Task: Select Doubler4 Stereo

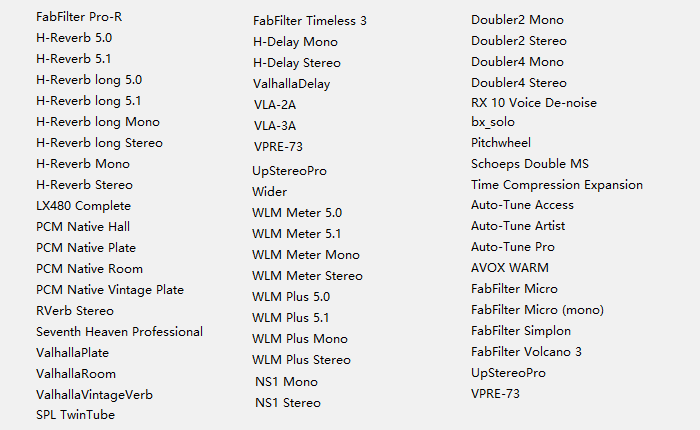Action: click(x=519, y=83)
